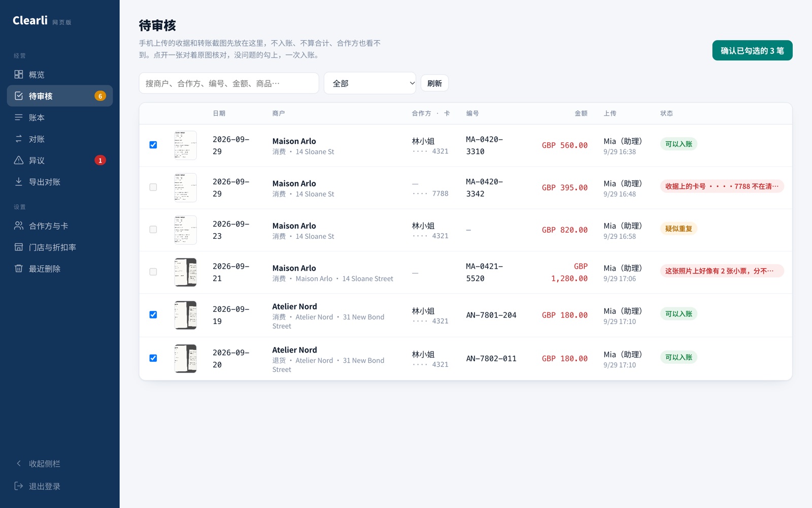The height and width of the screenshot is (508, 812).
Task: Open the 概览 overview icon in sidebar
Action: pos(19,75)
